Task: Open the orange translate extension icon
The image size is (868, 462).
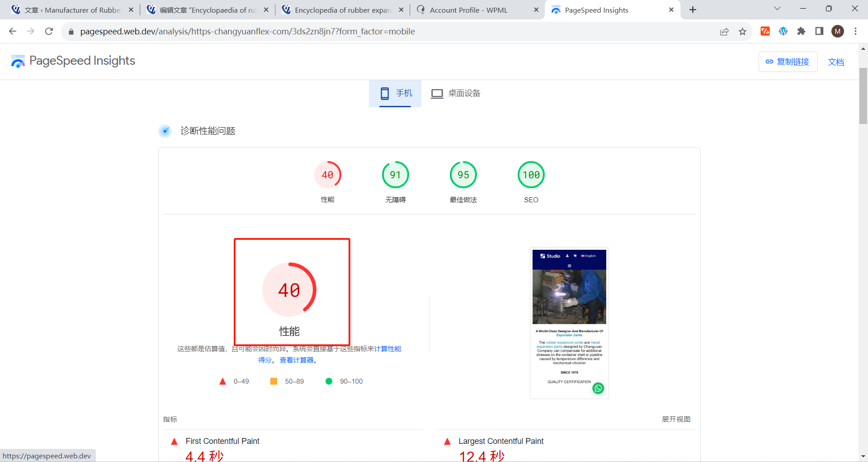Action: point(765,31)
